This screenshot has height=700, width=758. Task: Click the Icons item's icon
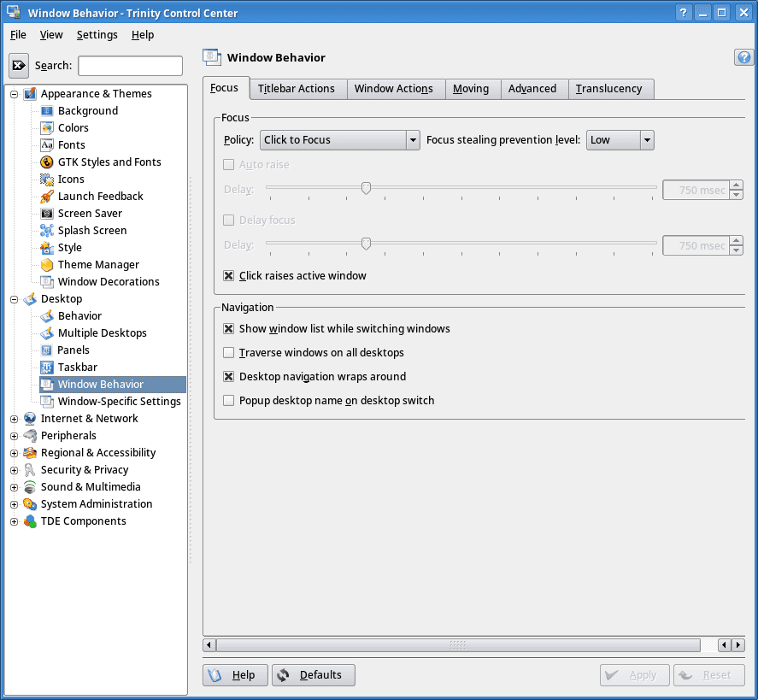pyautogui.click(x=47, y=179)
